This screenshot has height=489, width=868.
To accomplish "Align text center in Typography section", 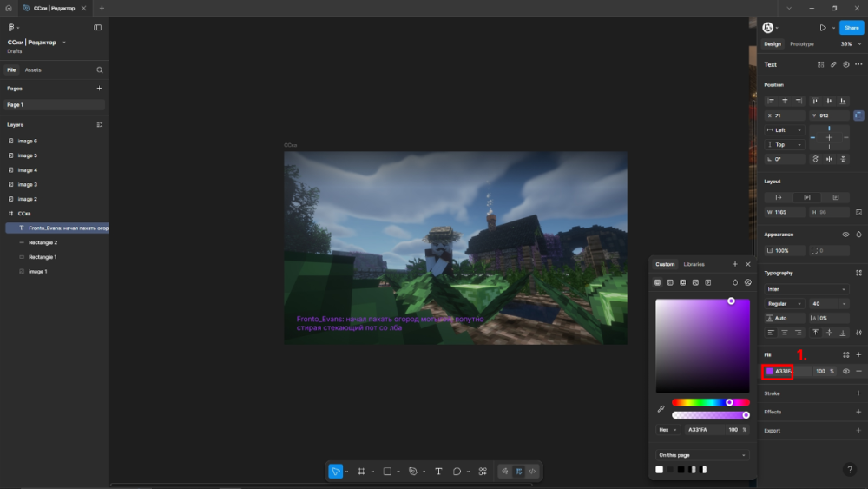I will [785, 332].
